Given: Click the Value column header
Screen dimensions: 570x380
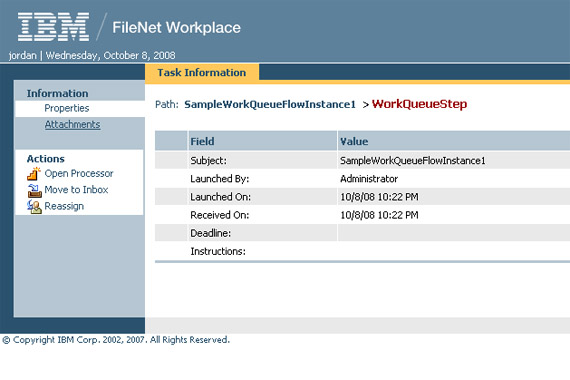Looking at the screenshot, I should tap(354, 141).
